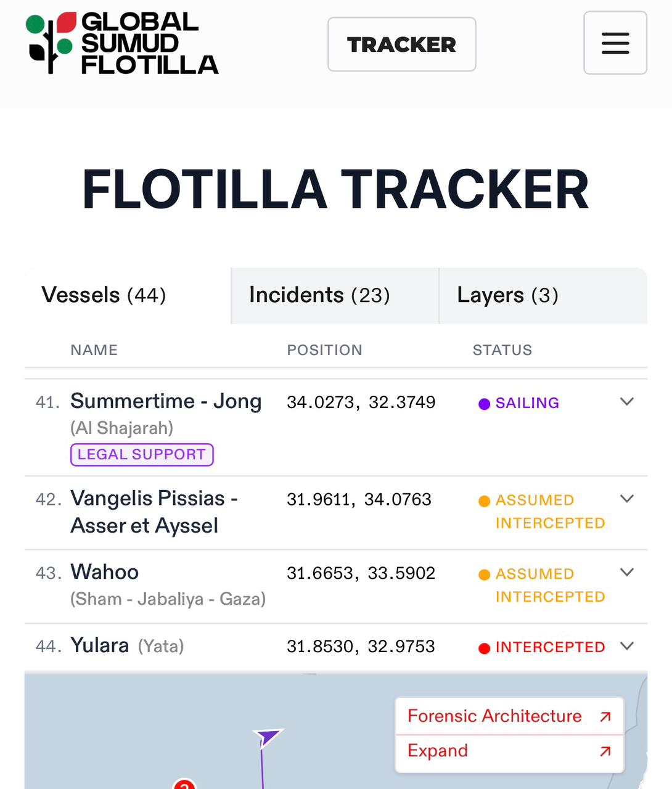672x789 pixels.
Task: Open the hamburger menu
Action: (x=615, y=43)
